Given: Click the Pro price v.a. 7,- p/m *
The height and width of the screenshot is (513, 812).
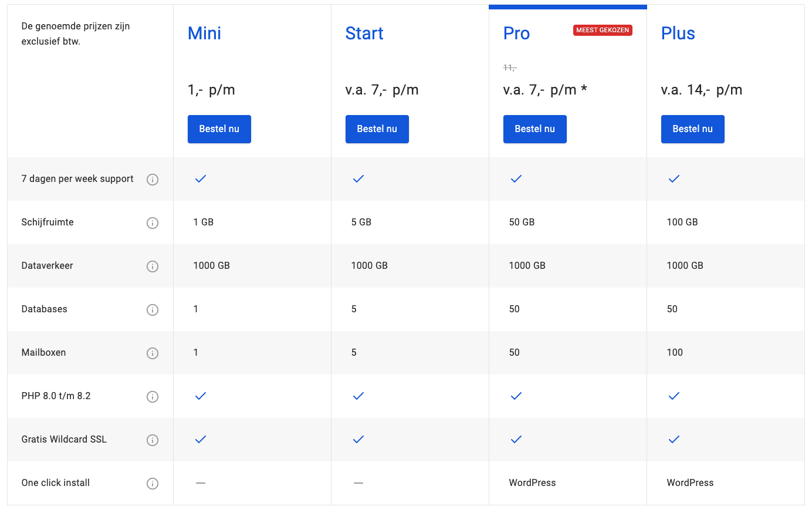Looking at the screenshot, I should 545,90.
